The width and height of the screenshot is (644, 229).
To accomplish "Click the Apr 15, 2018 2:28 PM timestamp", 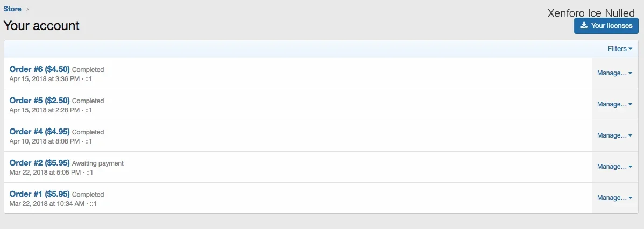I will (x=44, y=110).
